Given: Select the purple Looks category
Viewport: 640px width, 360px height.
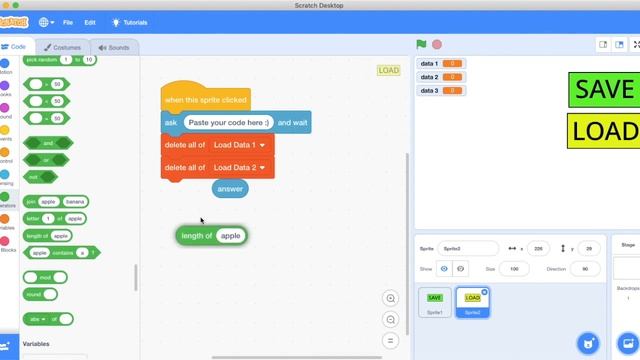Looking at the screenshot, I should click(5, 89).
